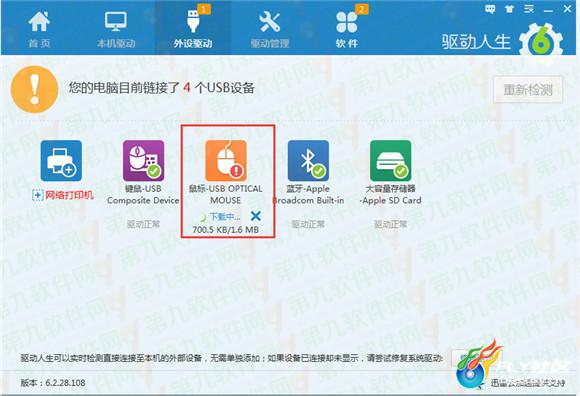Click the USB device count headline text
580x396 pixels.
click(x=162, y=88)
